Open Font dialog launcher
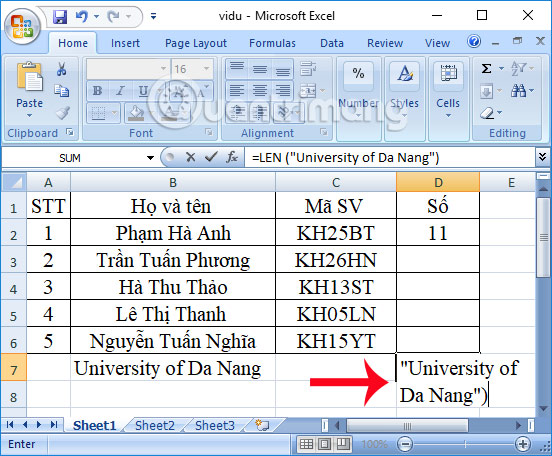This screenshot has width=552, height=456. pos(209,133)
